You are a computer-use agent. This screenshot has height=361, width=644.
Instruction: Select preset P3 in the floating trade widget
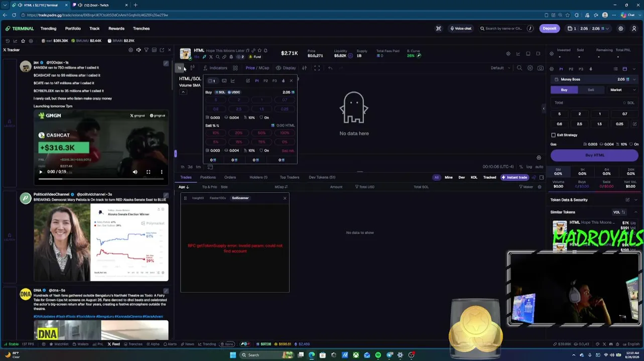[x=275, y=81]
